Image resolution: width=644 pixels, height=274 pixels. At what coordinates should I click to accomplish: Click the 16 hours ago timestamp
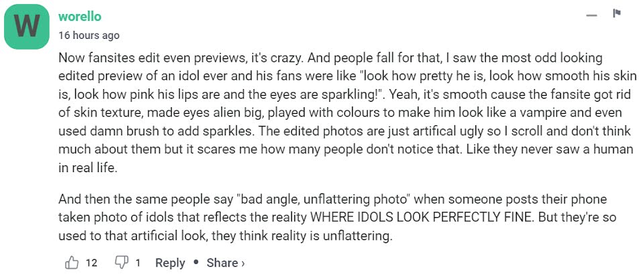tap(89, 35)
